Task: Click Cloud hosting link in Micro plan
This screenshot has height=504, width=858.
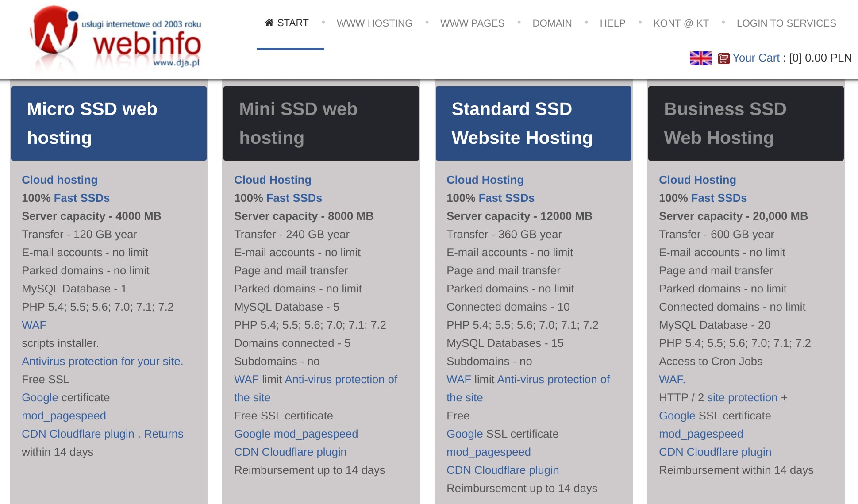Action: 60,180
